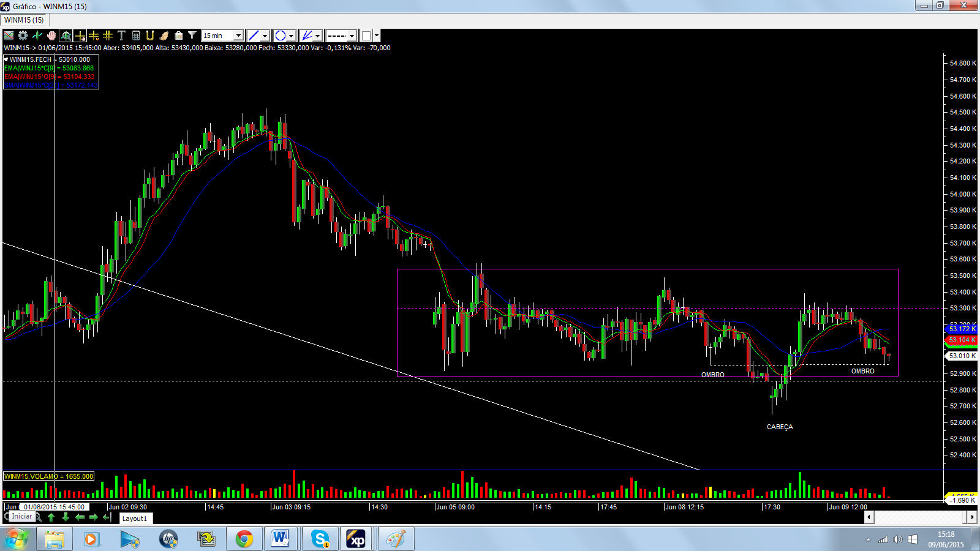This screenshot has height=551, width=980.
Task: Open chart settings gear icon
Action: (x=23, y=36)
